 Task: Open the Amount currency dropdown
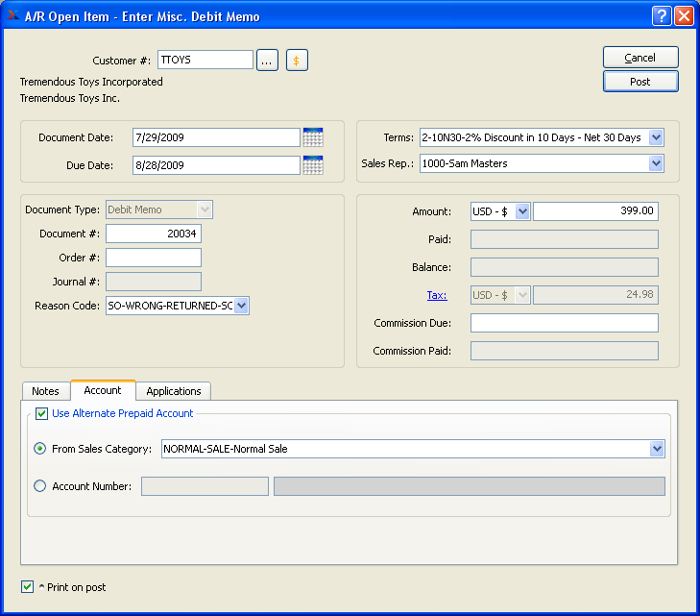tap(522, 211)
